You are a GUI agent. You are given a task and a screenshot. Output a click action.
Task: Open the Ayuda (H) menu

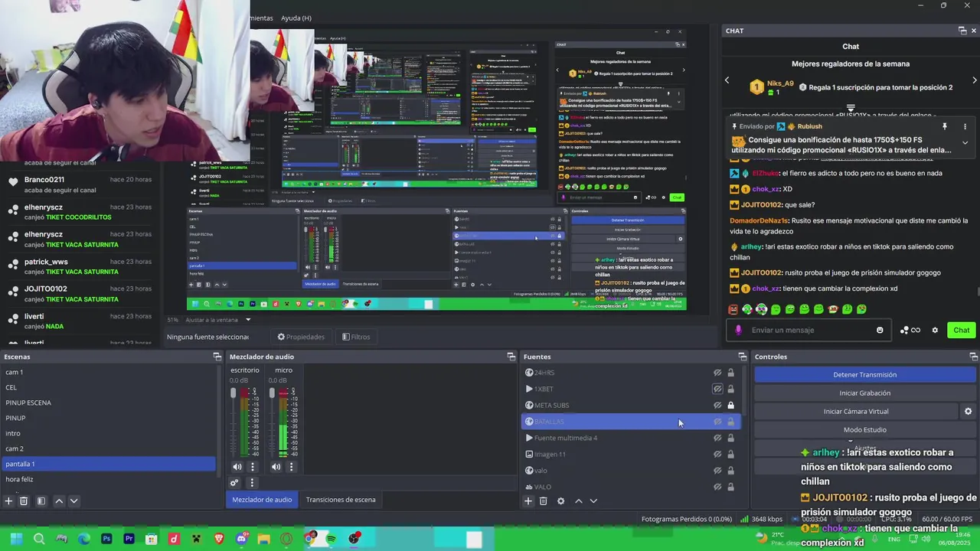296,18
